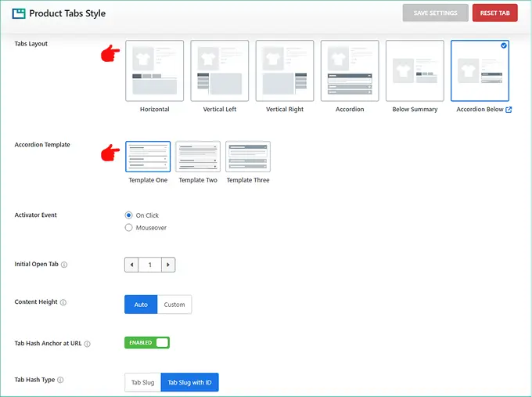This screenshot has width=532, height=397.
Task: Select accordion Template Three
Action: (248, 157)
